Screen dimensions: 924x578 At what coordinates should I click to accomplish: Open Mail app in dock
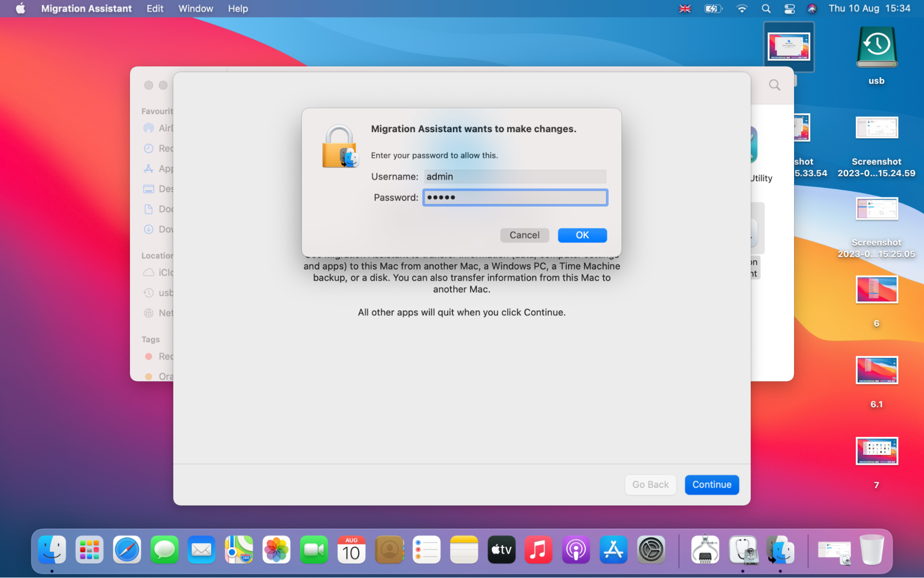click(x=202, y=549)
